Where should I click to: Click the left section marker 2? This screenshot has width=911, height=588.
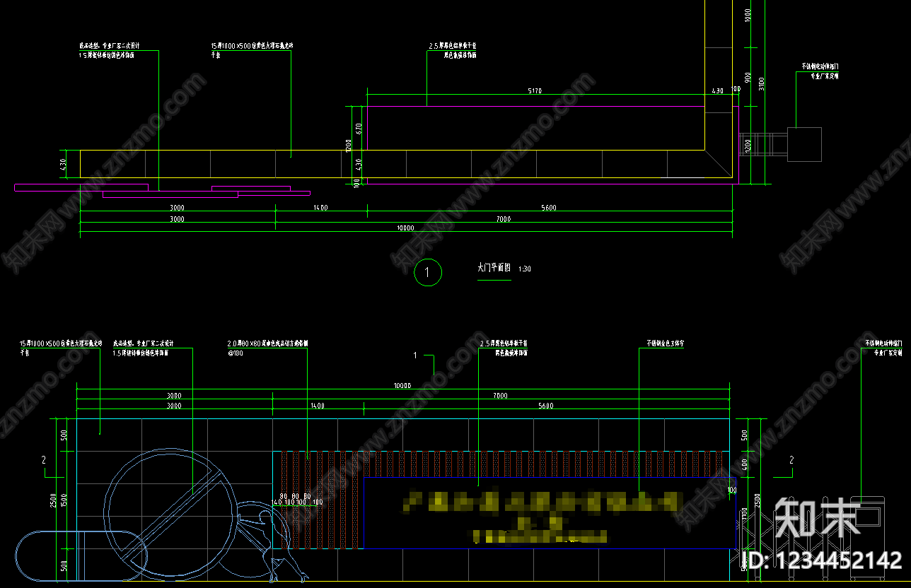tap(43, 460)
